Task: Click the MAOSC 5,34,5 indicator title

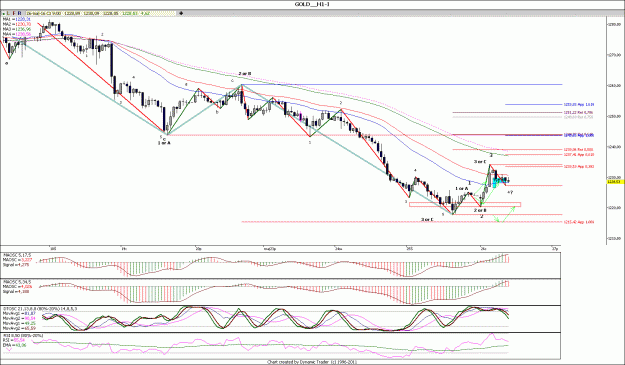Action: click(17, 282)
